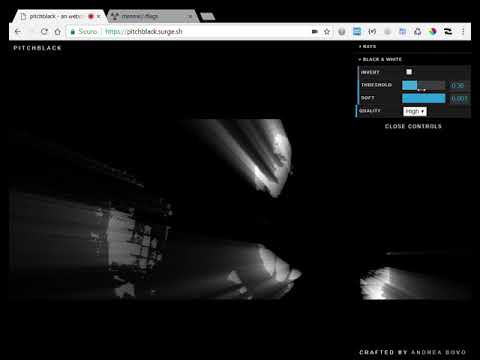Open the curly braces extension icon

pos(372,32)
